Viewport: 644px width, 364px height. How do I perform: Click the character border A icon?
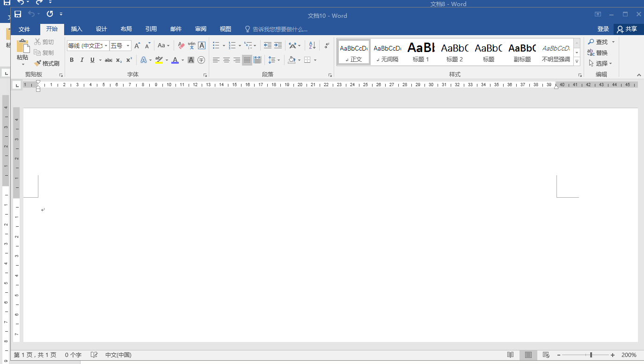pyautogui.click(x=202, y=45)
